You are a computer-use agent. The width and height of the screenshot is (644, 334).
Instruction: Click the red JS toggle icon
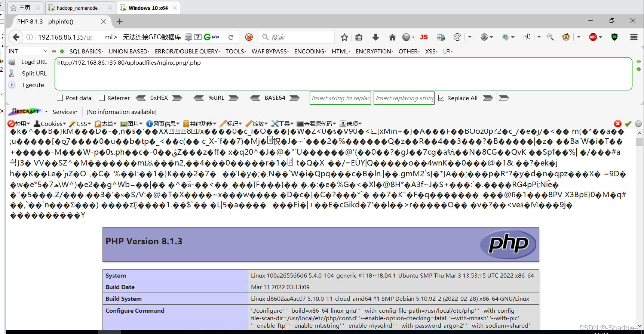click(424, 37)
